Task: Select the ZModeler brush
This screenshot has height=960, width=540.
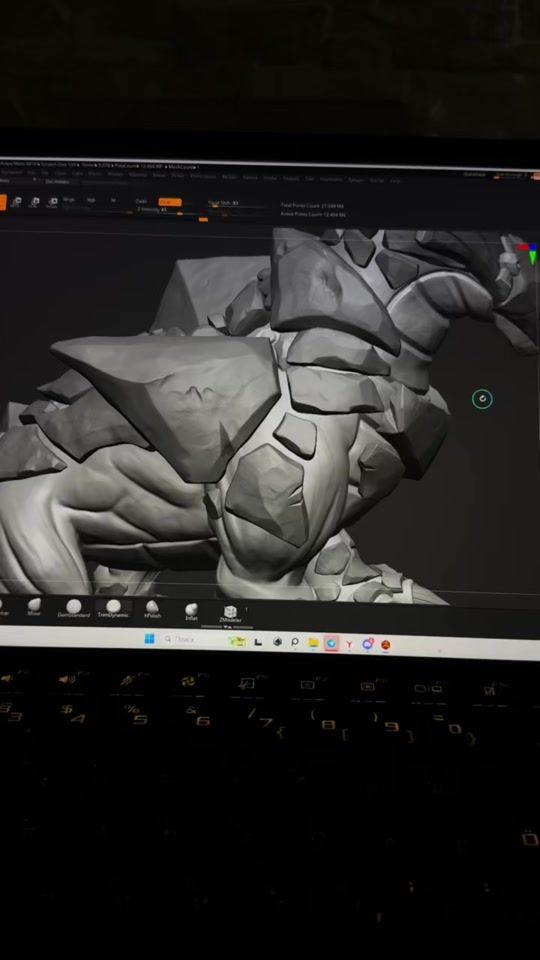Action: click(230, 614)
